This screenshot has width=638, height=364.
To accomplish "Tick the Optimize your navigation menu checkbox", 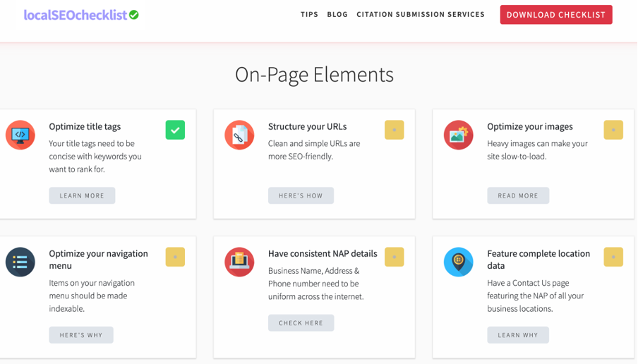I will 175,257.
